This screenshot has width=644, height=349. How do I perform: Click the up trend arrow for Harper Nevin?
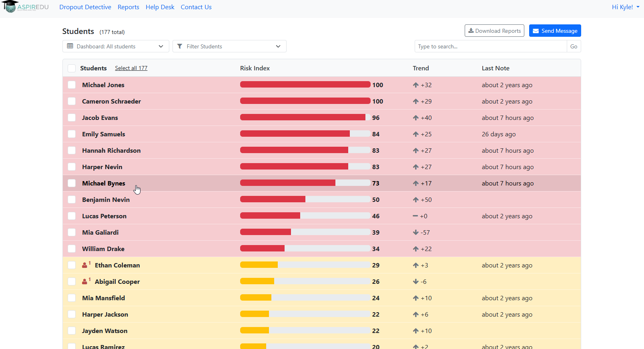[x=416, y=167]
